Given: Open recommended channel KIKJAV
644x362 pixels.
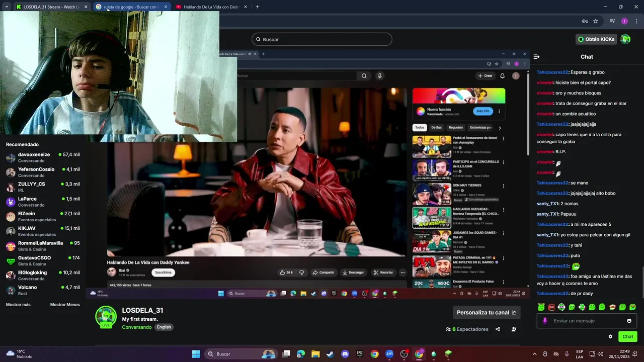Looking at the screenshot, I should click(43, 231).
